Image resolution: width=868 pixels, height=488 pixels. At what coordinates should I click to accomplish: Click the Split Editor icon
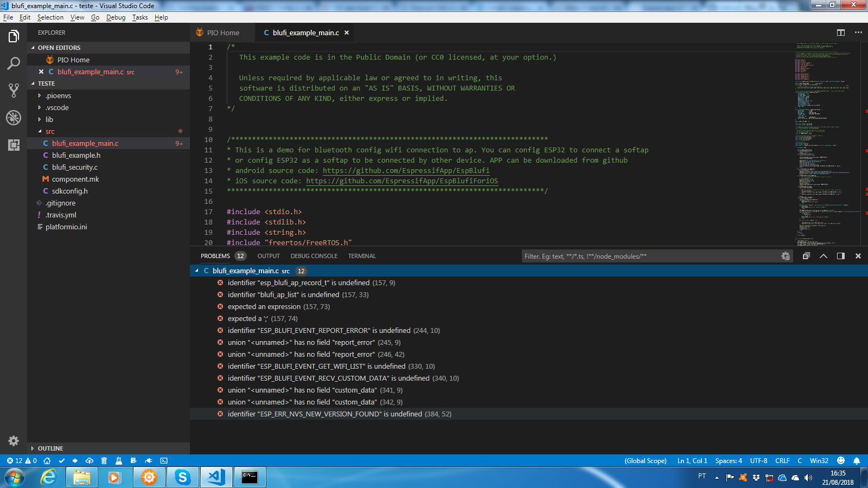click(841, 33)
